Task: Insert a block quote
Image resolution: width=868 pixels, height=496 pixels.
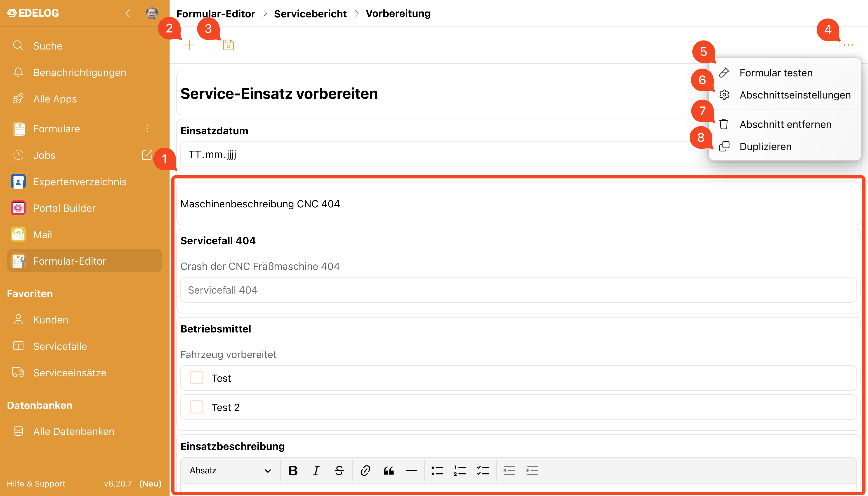Action: (x=388, y=470)
